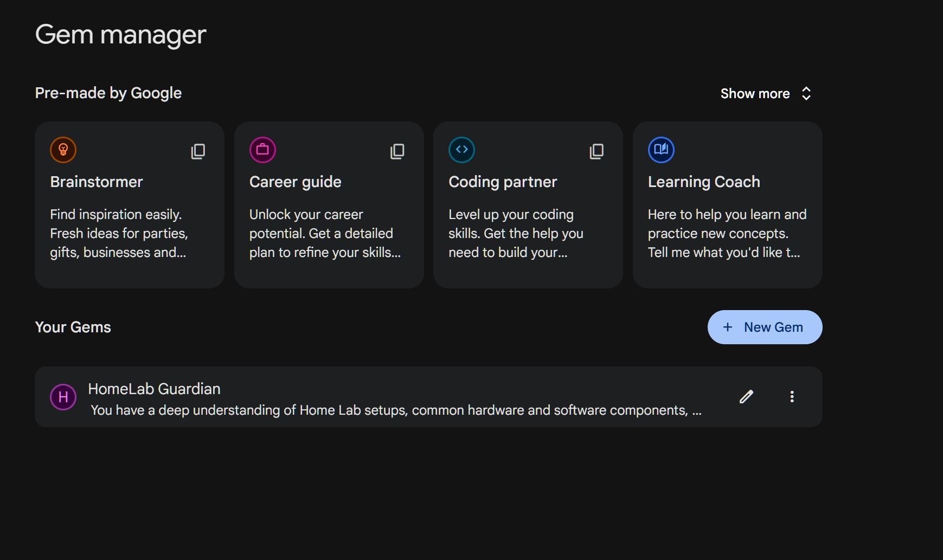Copy the Coding partner gem
Screen dimensions: 943x560
pos(596,151)
